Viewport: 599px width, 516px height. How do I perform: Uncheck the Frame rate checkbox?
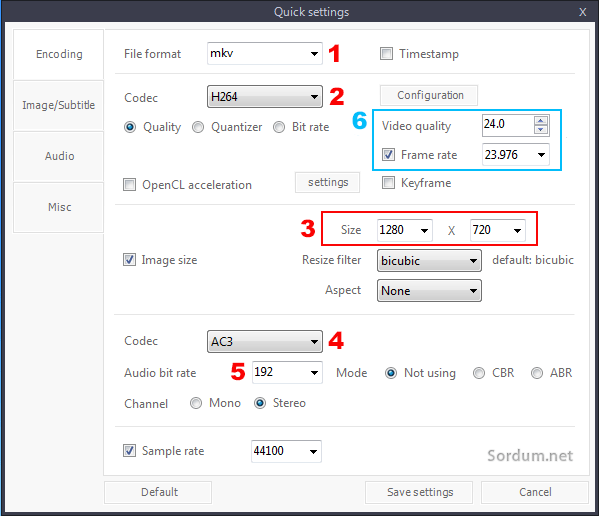pyautogui.click(x=389, y=155)
